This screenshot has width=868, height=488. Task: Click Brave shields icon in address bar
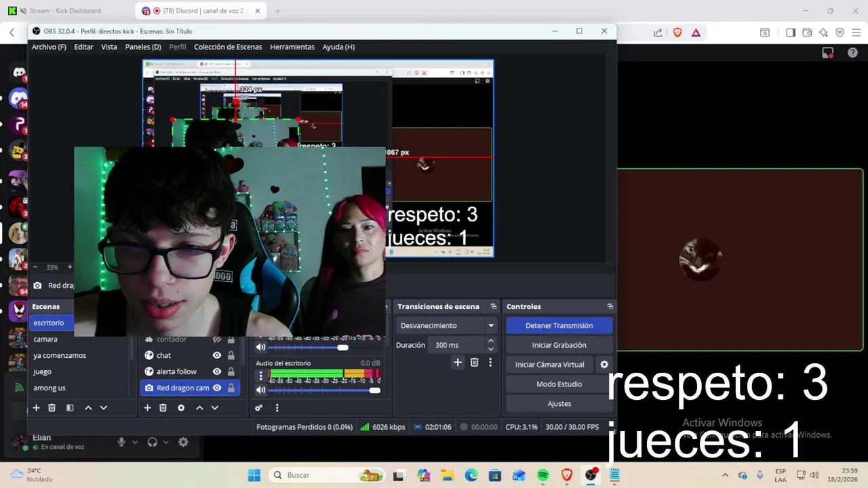point(677,33)
